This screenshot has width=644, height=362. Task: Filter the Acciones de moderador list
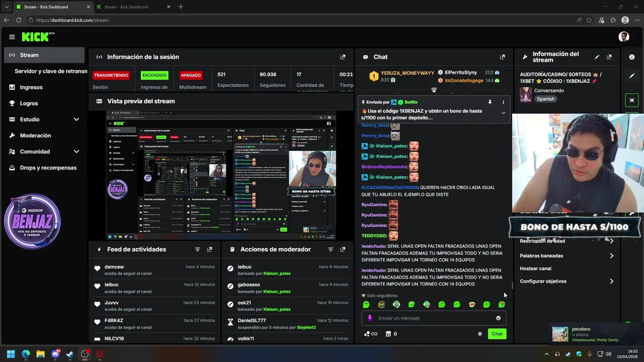click(331, 249)
